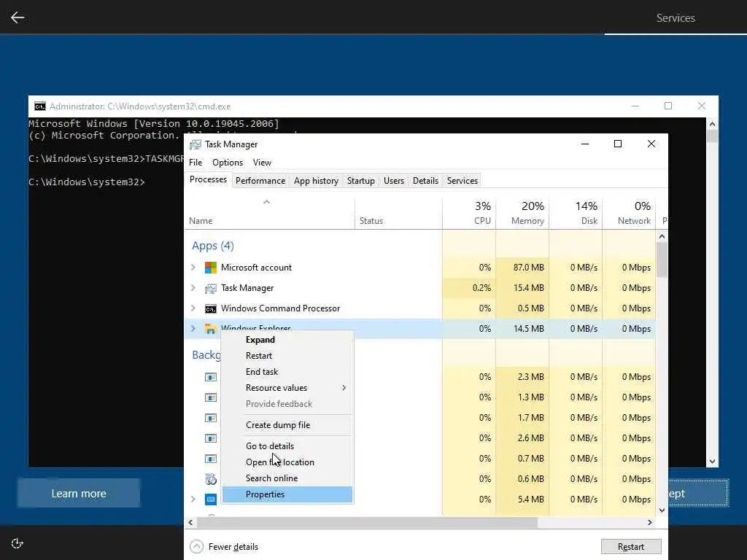Click the Learn more button

point(79,494)
